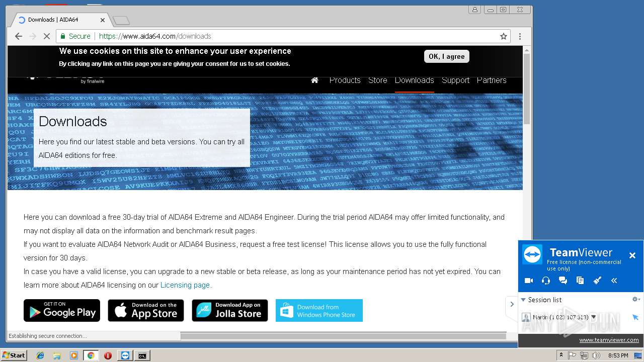Select the Downloads nav item
Screen dimensions: 644x362
414,80
